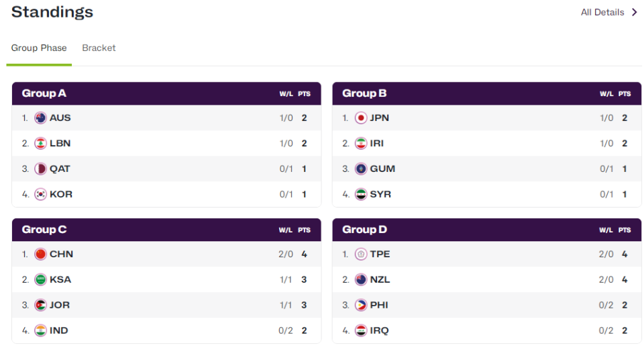Open the KSA team entry
The image size is (644, 354).
pos(60,279)
